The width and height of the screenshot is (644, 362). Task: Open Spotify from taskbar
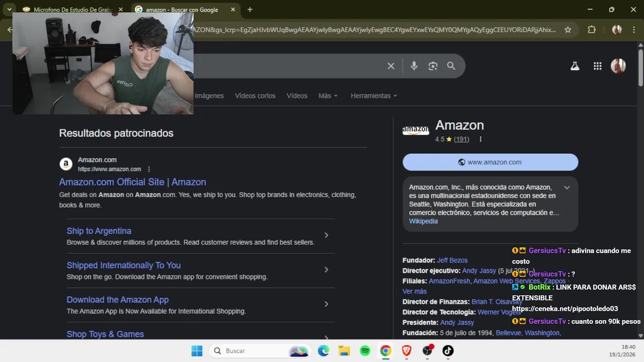click(x=365, y=351)
